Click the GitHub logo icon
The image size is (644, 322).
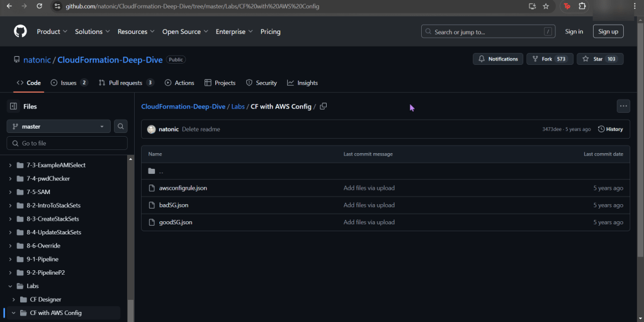21,32
